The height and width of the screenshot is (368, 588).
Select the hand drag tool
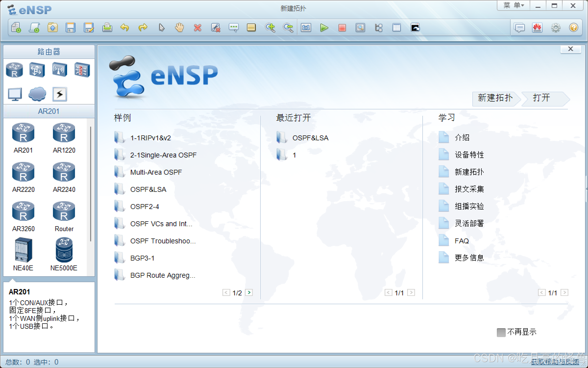coord(179,28)
